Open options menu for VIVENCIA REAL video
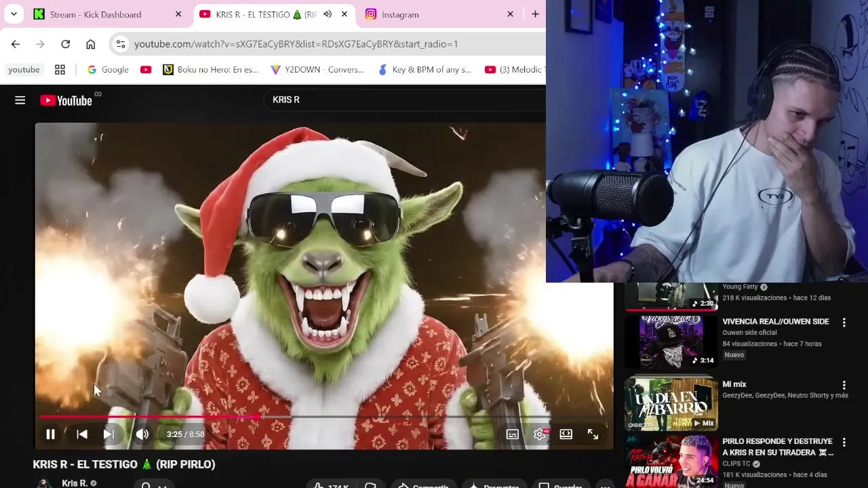The width and height of the screenshot is (868, 488). tap(844, 323)
